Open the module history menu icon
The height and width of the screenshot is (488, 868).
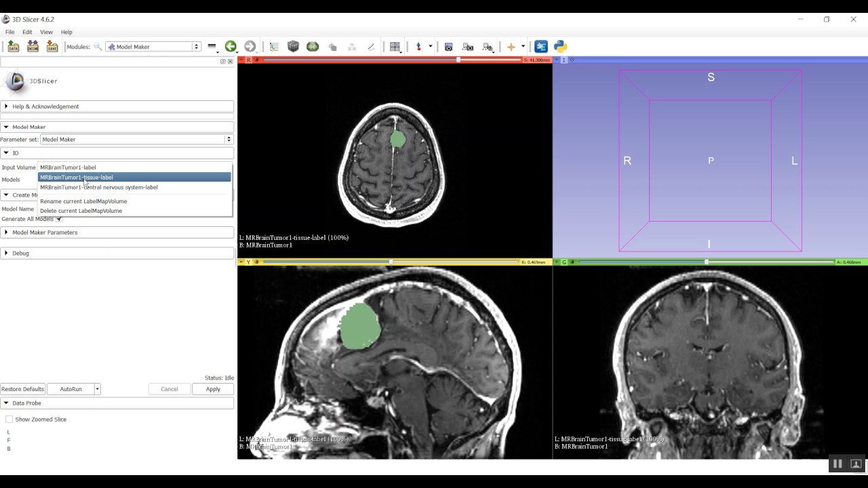[212, 47]
